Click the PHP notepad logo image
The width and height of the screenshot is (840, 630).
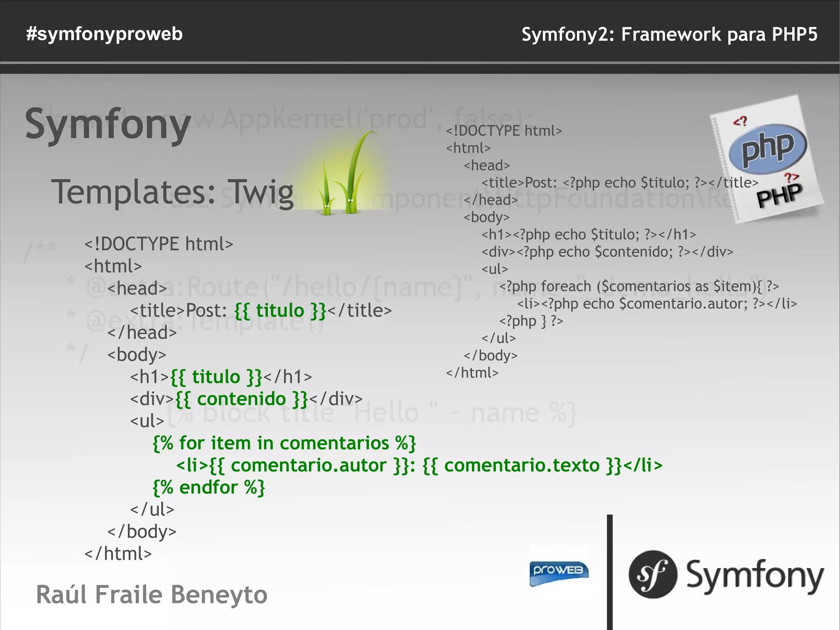tap(767, 159)
